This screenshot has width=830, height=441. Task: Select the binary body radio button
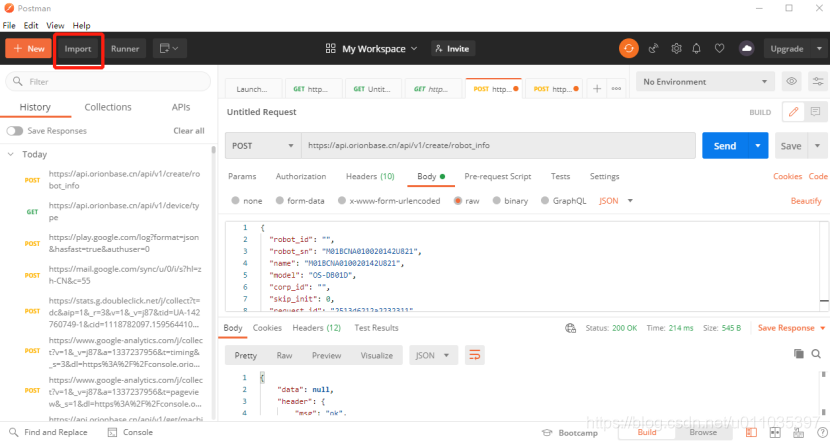[x=497, y=201]
